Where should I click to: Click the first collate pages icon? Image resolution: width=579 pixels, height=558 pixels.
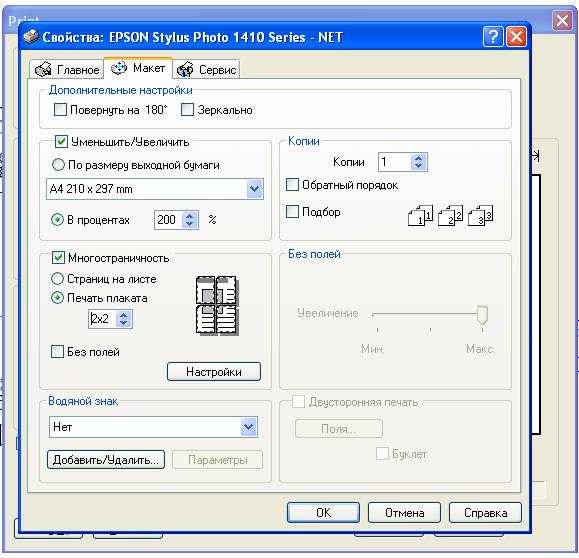pyautogui.click(x=420, y=215)
